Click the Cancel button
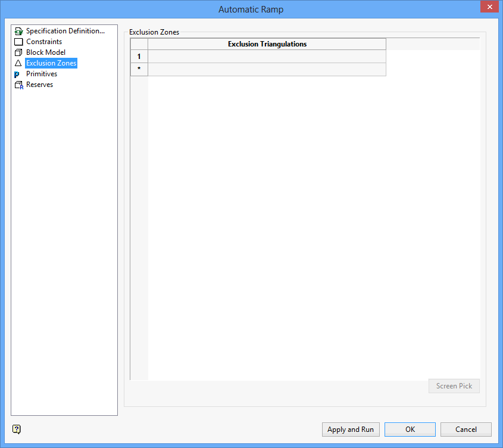This screenshot has height=448, width=503. pyautogui.click(x=465, y=430)
